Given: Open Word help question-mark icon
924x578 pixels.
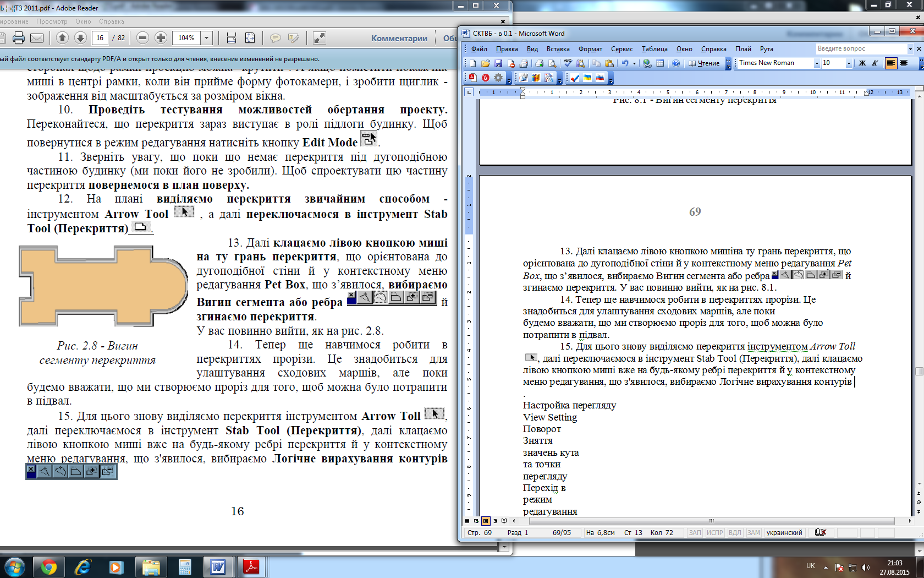Looking at the screenshot, I should (x=676, y=63).
